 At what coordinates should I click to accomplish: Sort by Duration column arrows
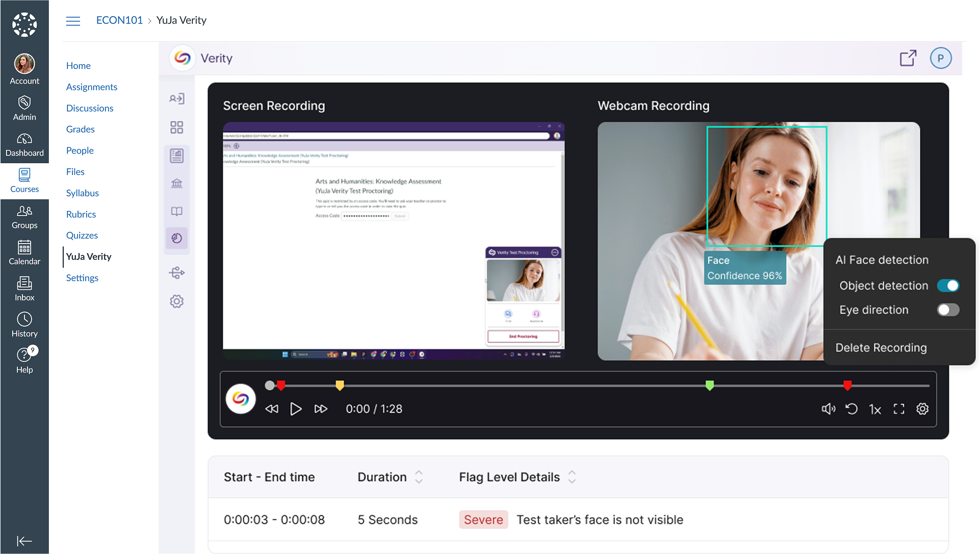419,477
